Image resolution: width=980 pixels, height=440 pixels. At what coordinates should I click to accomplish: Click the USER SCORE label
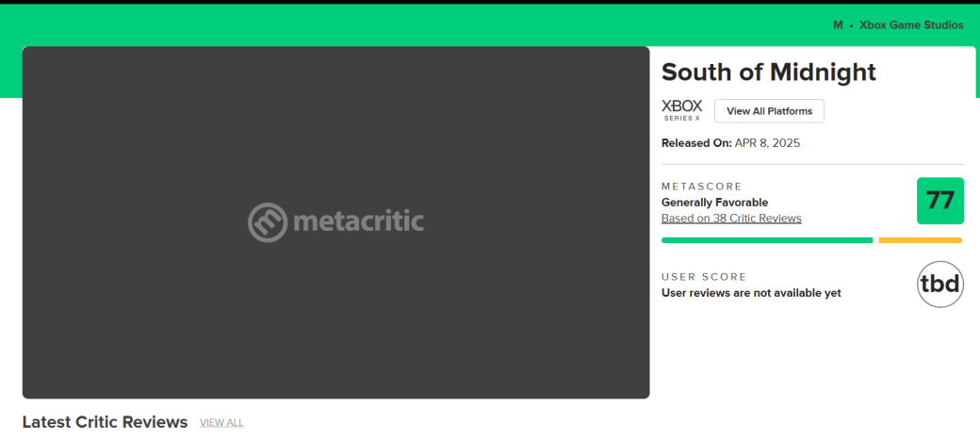click(704, 277)
